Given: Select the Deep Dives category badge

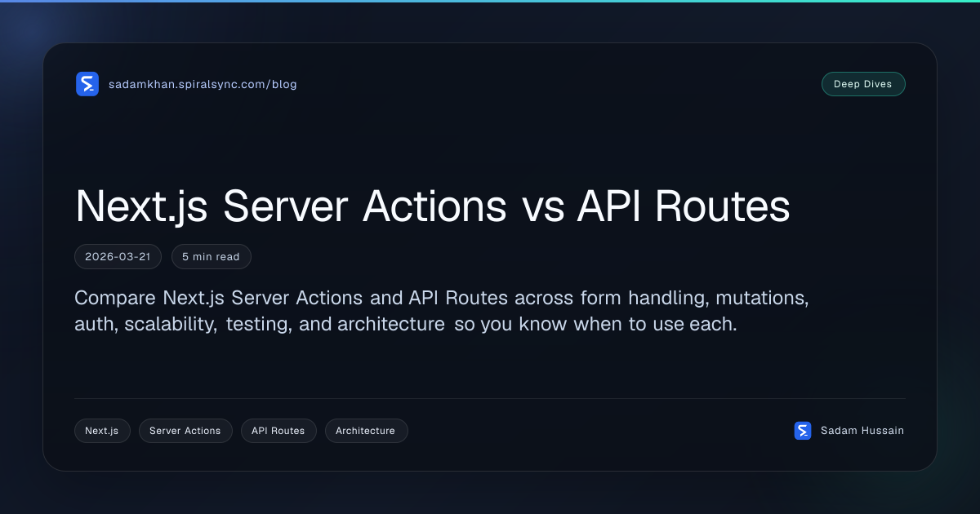Looking at the screenshot, I should 863,84.
